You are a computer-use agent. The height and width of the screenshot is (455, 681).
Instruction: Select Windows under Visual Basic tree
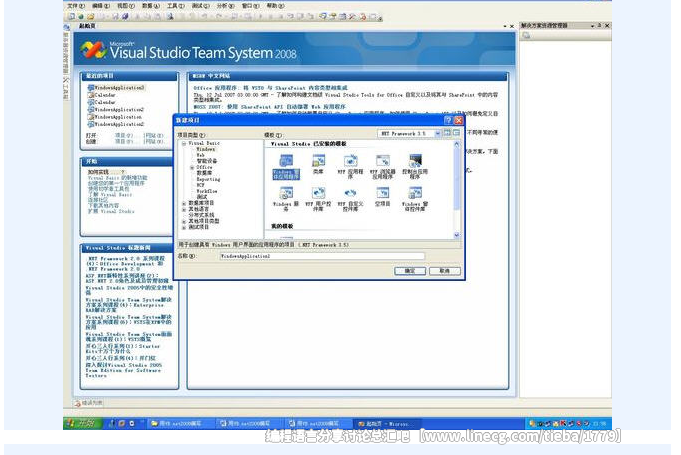(206, 149)
